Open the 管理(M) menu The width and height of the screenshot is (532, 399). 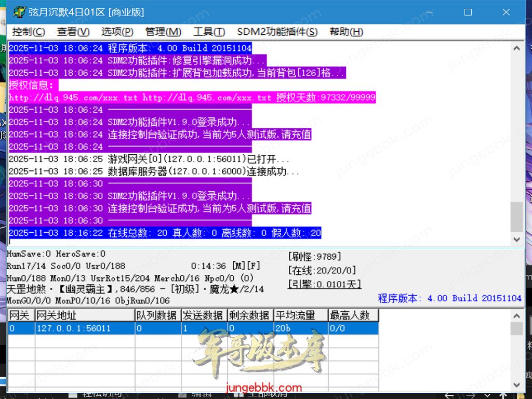tap(163, 32)
